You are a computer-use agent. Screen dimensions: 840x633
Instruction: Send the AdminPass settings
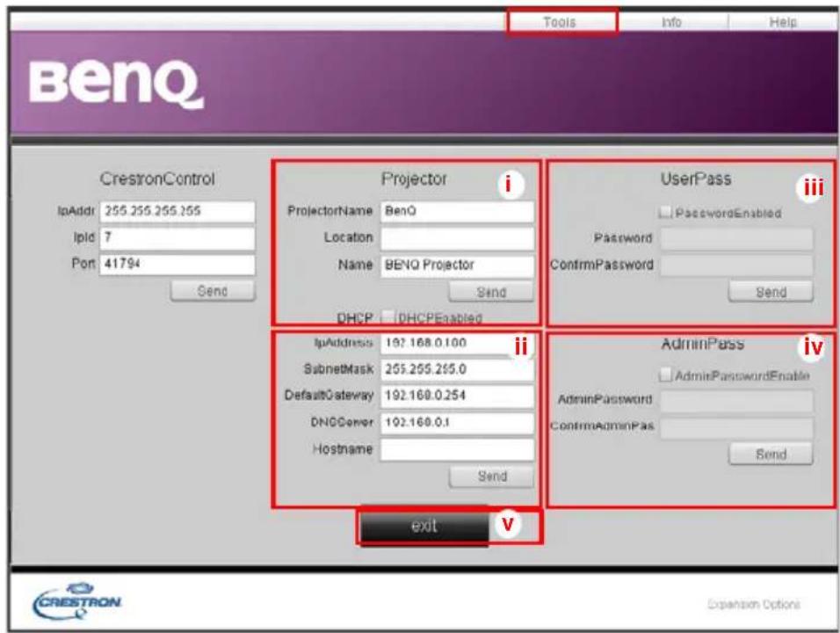point(771,455)
